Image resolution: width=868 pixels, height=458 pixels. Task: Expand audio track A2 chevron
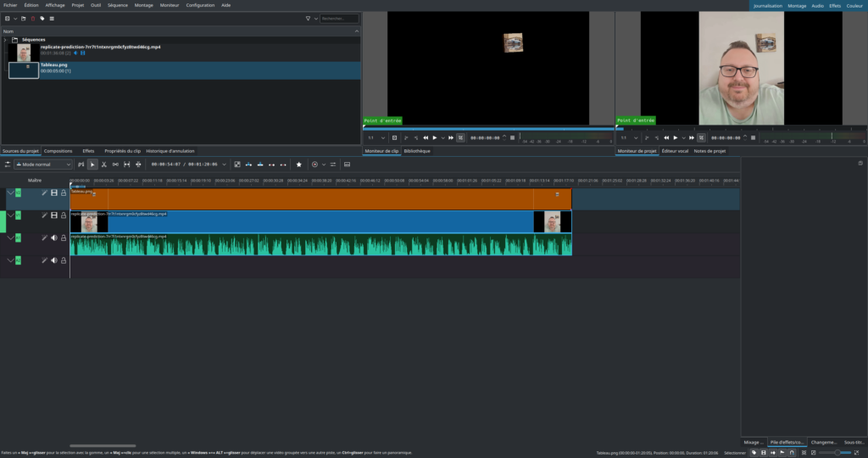point(10,260)
